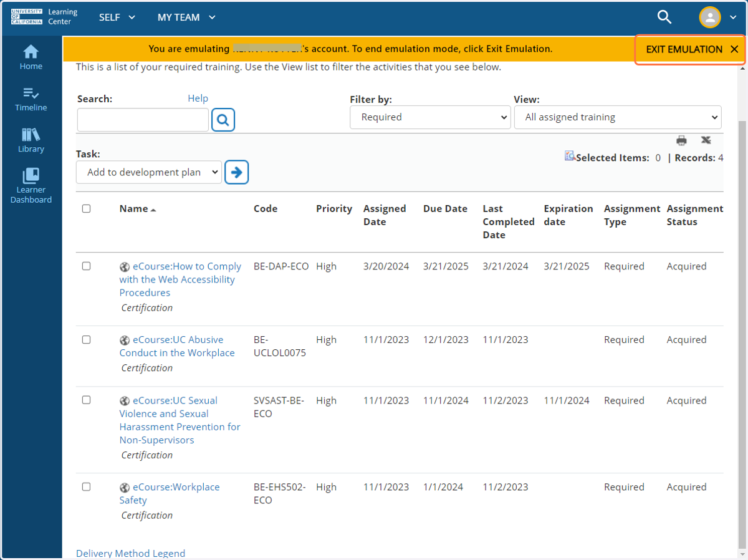748x560 pixels.
Task: Click the X icon in Exit Emulation
Action: 734,49
